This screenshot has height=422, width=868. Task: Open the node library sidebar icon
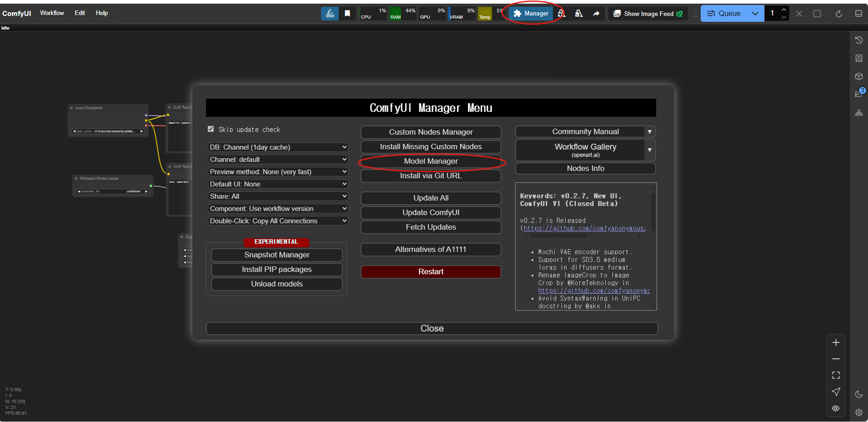coord(859,58)
